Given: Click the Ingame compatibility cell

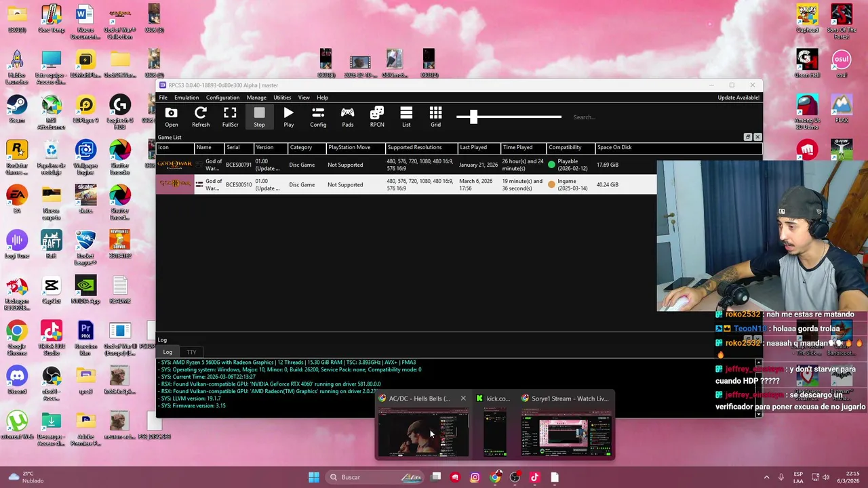Looking at the screenshot, I should coord(571,184).
